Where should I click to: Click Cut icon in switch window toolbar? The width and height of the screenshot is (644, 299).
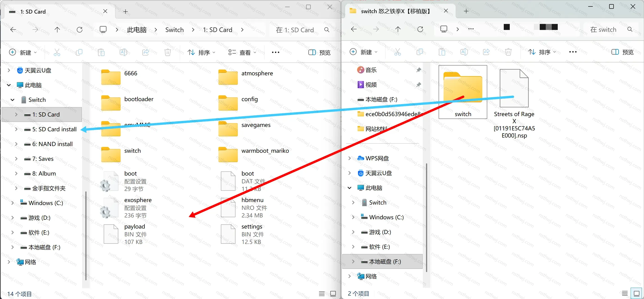click(x=397, y=52)
